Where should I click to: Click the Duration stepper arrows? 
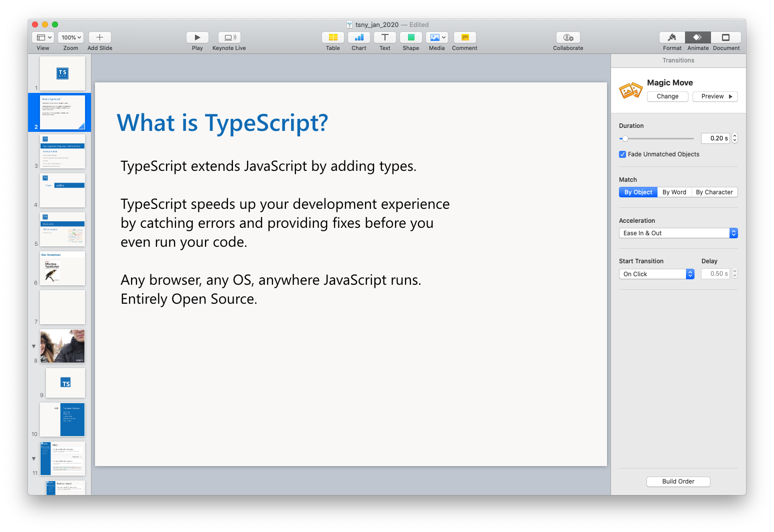click(x=734, y=138)
